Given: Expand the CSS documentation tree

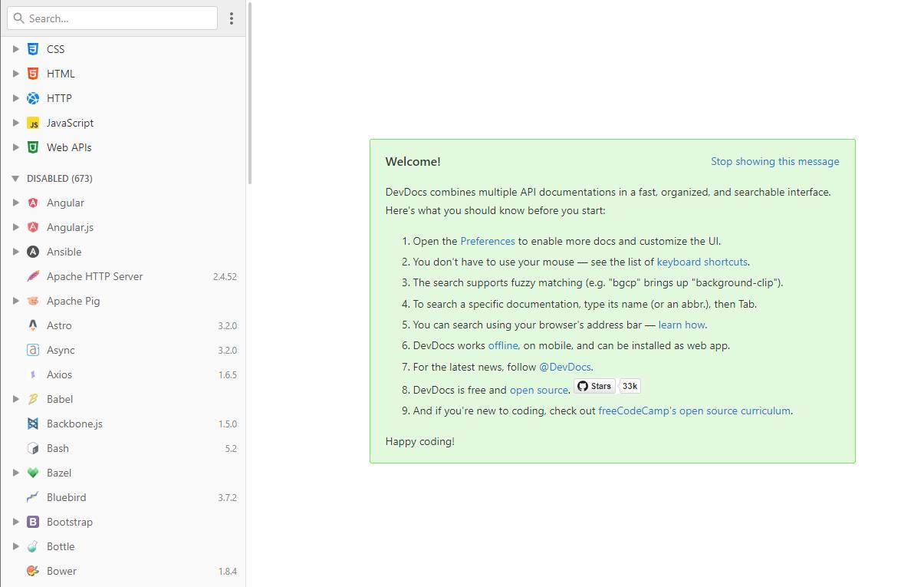Looking at the screenshot, I should pyautogui.click(x=15, y=49).
